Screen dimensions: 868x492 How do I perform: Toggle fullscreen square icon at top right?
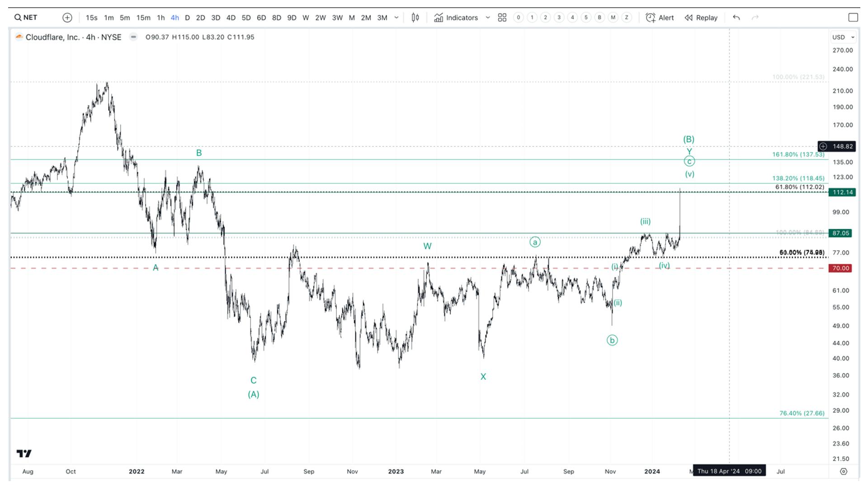[853, 18]
